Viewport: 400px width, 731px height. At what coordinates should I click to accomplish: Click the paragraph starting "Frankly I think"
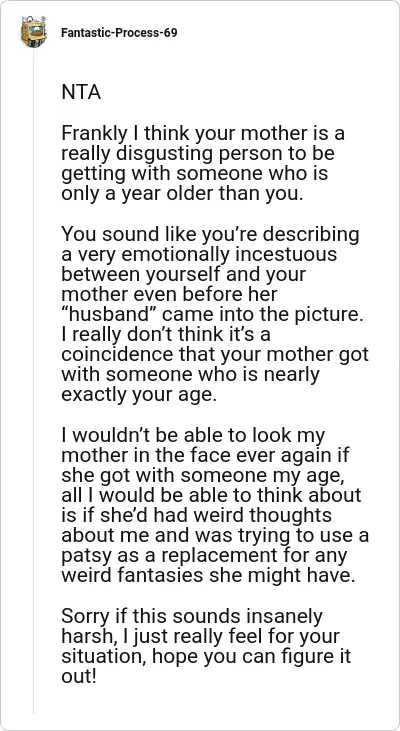click(x=203, y=163)
